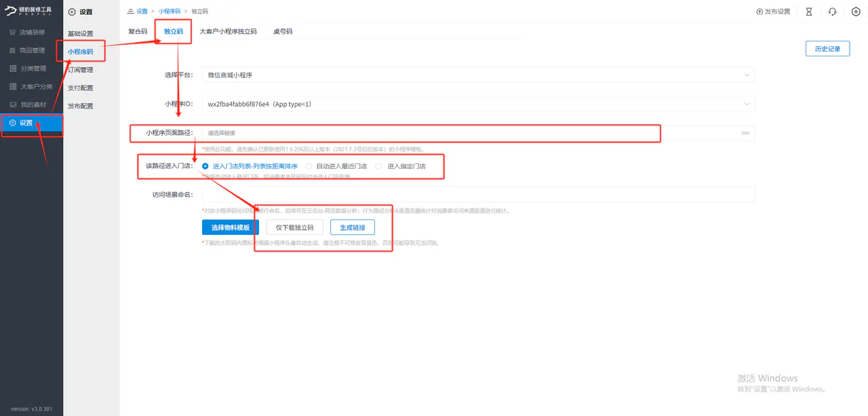Click the link icon in page path field
Viewport: 868px width, 416px height.
(x=745, y=133)
